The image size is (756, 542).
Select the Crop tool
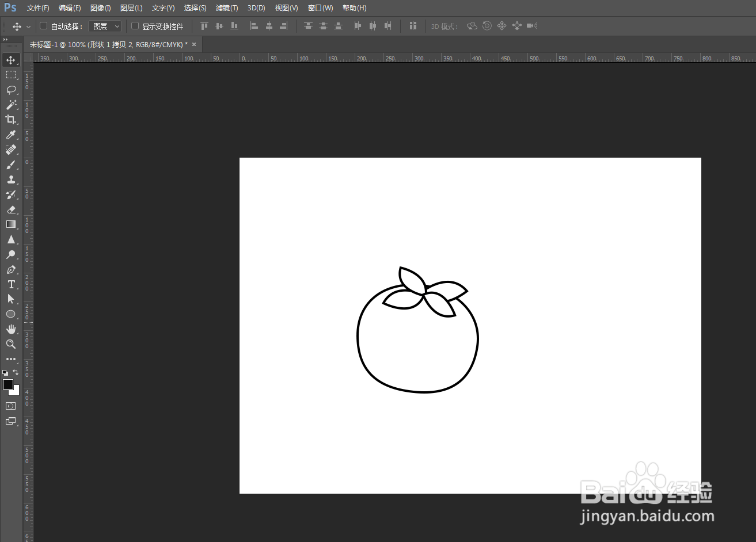point(11,120)
